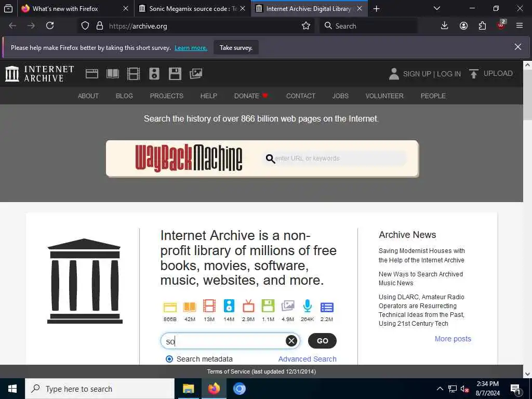Open the Software floppy icon in header
Viewport: 532px width, 399px height.
pos(175,74)
